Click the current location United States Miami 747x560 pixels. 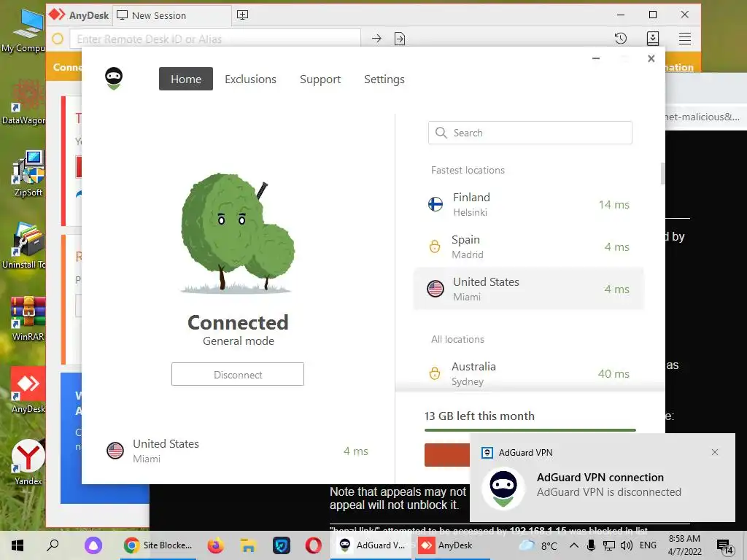[x=239, y=451]
